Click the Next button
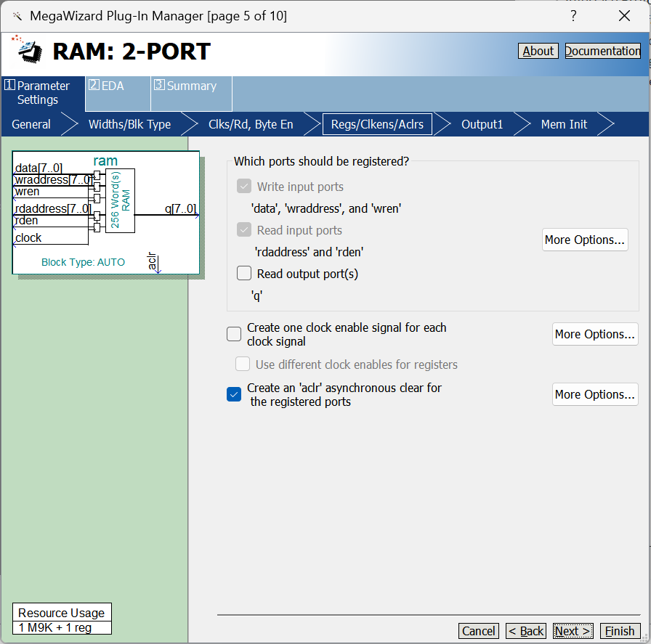The width and height of the screenshot is (651, 644). tap(573, 631)
